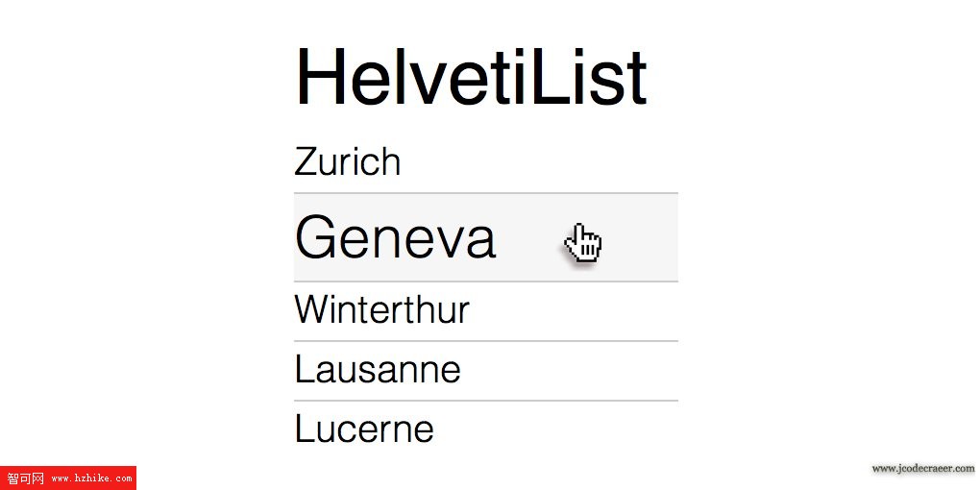
Task: Click the hand pointer cursor icon
Action: (583, 244)
